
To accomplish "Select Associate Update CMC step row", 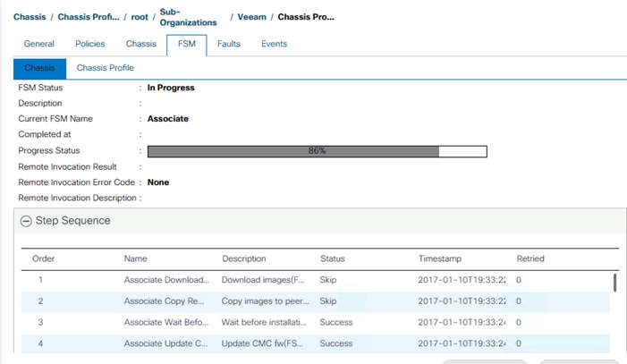I will coord(316,343).
